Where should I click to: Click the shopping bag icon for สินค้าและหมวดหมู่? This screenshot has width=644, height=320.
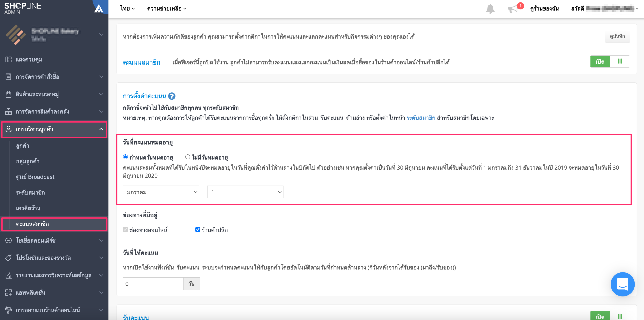click(x=9, y=94)
